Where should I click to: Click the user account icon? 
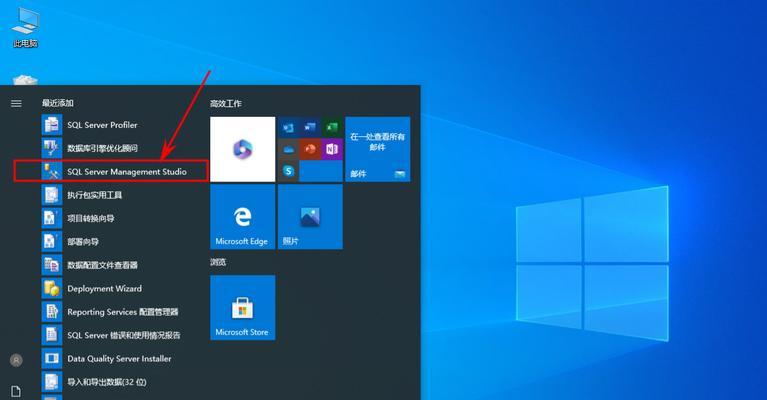coord(16,360)
